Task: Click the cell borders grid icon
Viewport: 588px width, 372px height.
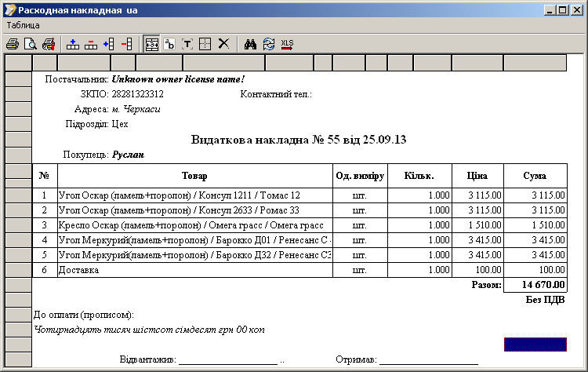Action: (205, 44)
